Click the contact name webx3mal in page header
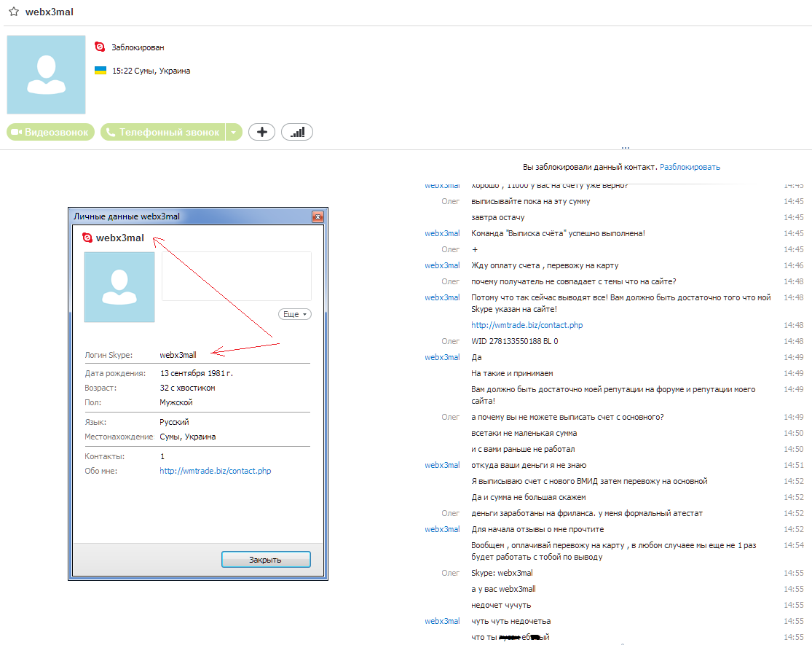 coord(50,12)
